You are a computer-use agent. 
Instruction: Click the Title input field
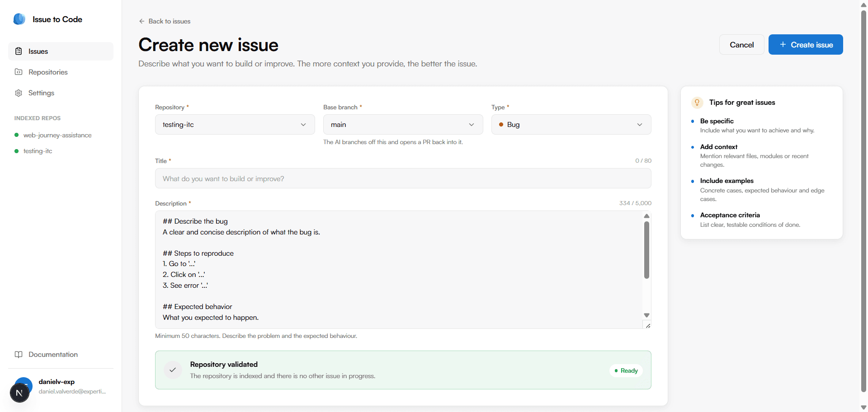tap(403, 178)
